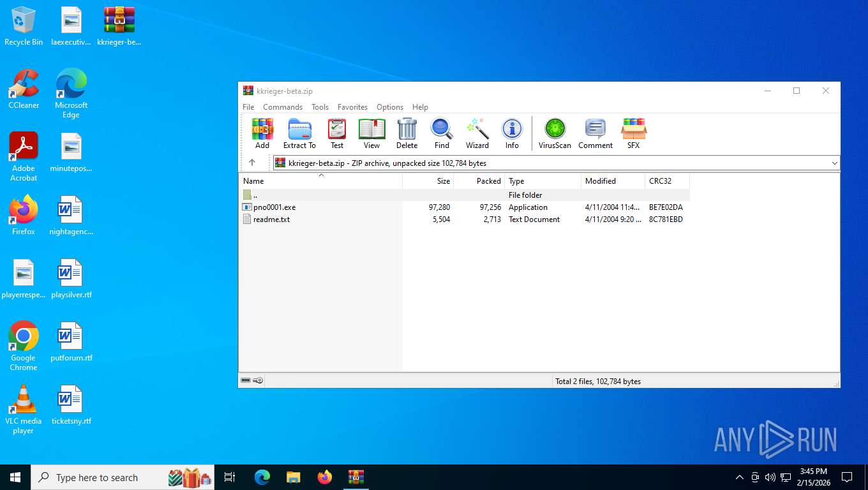Click the size value 97,280
The image size is (868, 490).
click(440, 207)
